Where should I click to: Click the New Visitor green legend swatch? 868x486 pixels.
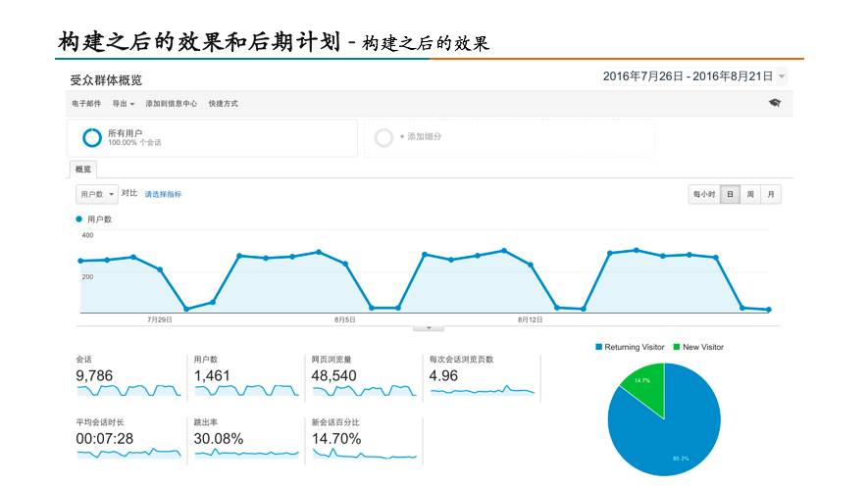(677, 347)
